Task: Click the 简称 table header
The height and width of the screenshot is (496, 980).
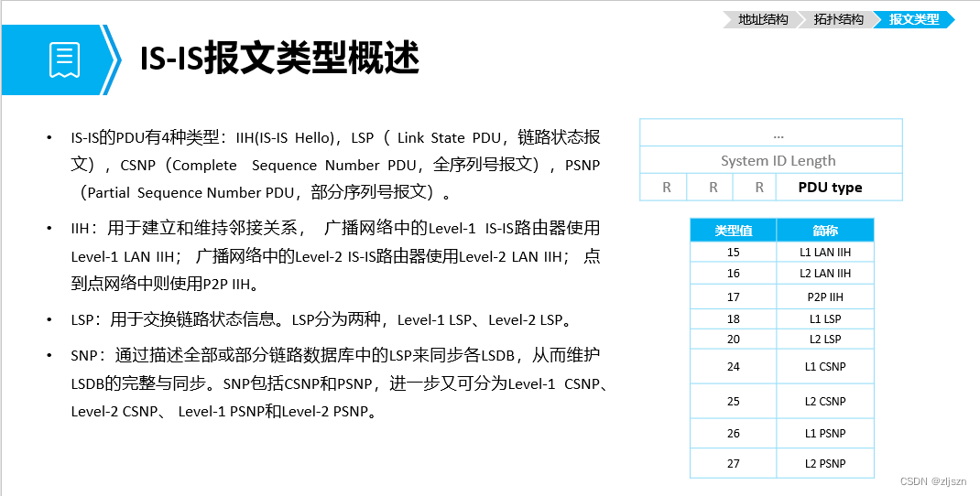Action: coord(825,231)
